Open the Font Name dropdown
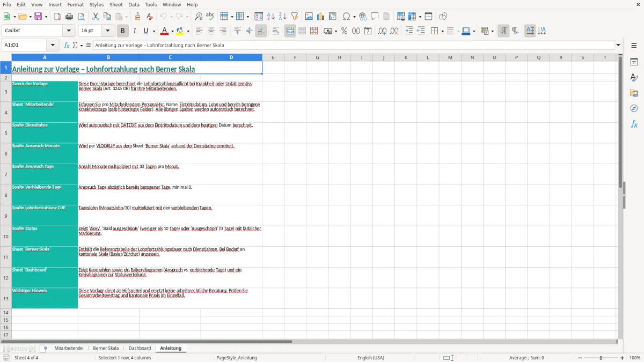 click(69, 31)
